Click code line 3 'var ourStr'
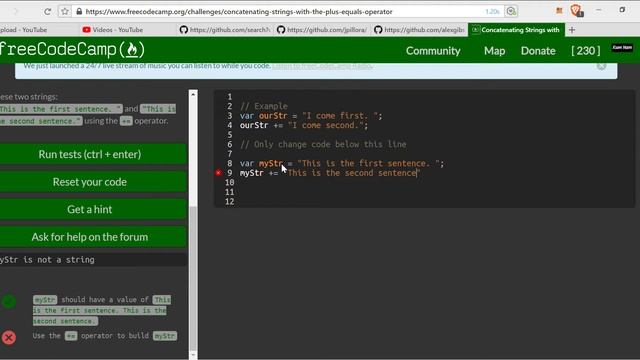This screenshot has width=640, height=360. (311, 116)
